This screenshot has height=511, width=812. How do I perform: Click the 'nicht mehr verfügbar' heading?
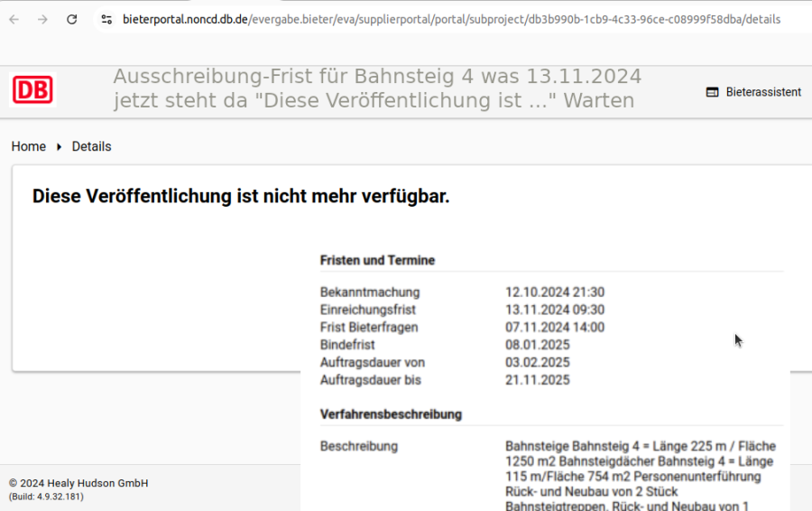(x=241, y=196)
